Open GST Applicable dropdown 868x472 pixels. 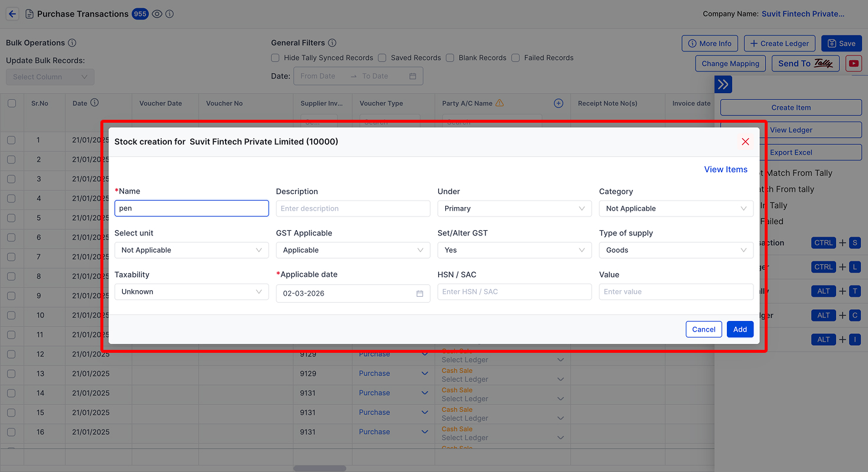[x=353, y=250]
